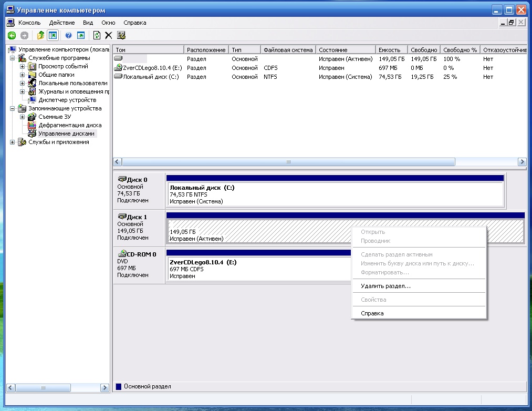532x411 pixels.
Task: Open Справка in the menu bar
Action: [x=134, y=23]
